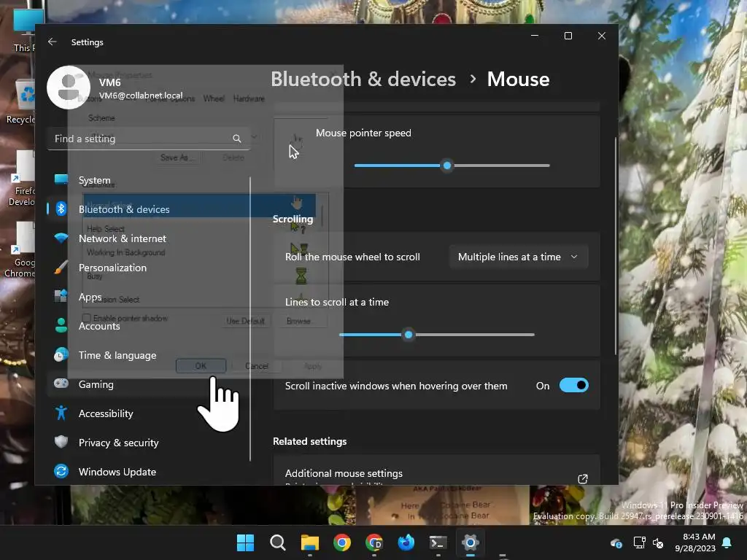Screen dimensions: 747x560
Task: Go back with the Settings back arrow
Action: (x=53, y=42)
